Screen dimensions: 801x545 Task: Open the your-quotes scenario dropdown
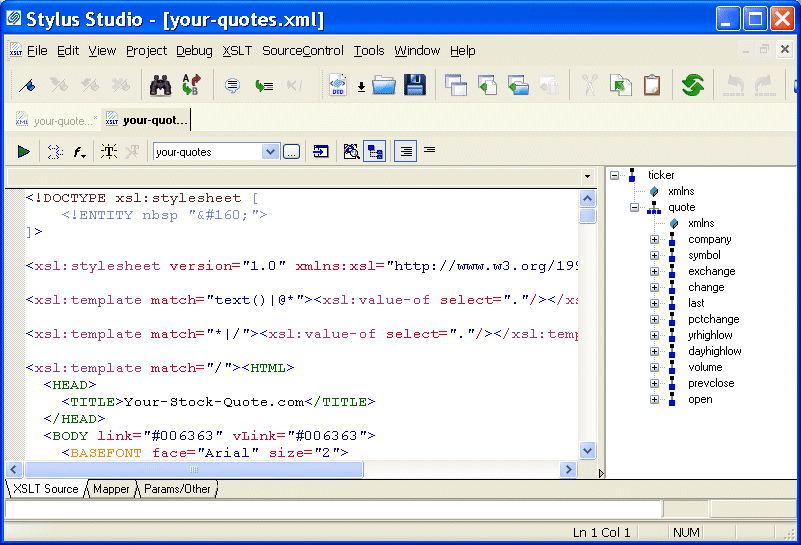pos(269,152)
